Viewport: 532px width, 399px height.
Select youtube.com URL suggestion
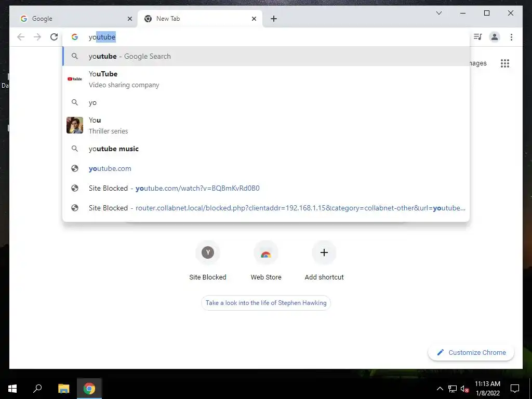coord(266,168)
